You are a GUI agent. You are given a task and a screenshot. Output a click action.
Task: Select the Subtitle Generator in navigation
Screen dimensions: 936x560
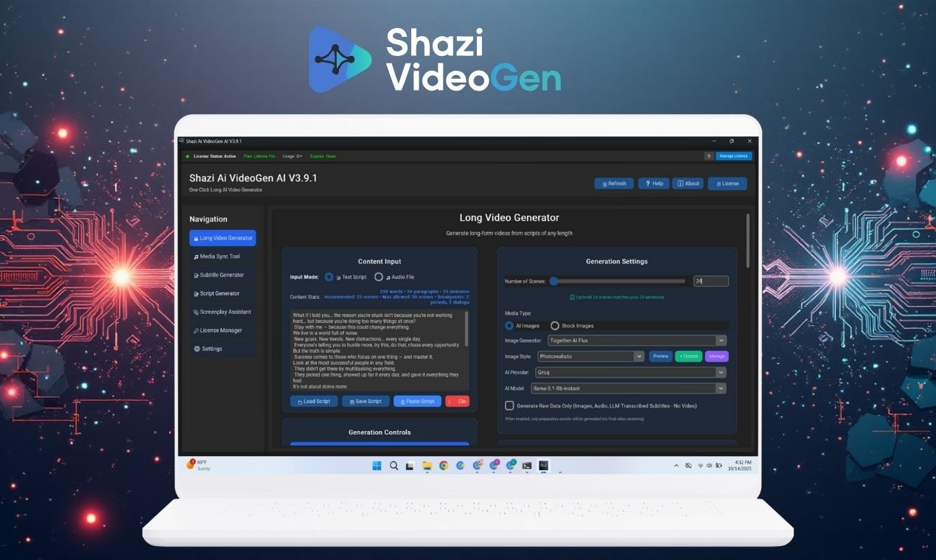pos(221,274)
